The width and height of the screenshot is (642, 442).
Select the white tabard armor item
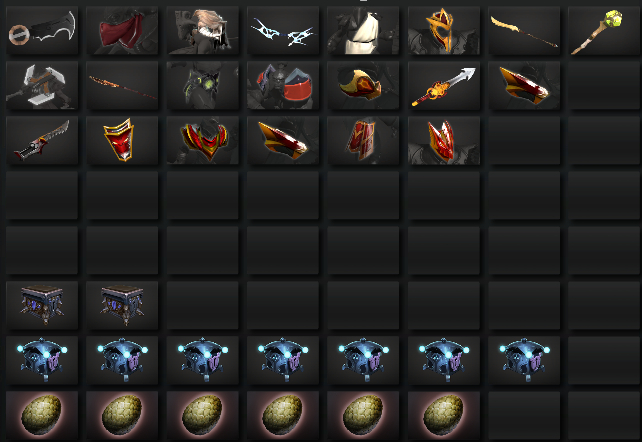pos(363,30)
